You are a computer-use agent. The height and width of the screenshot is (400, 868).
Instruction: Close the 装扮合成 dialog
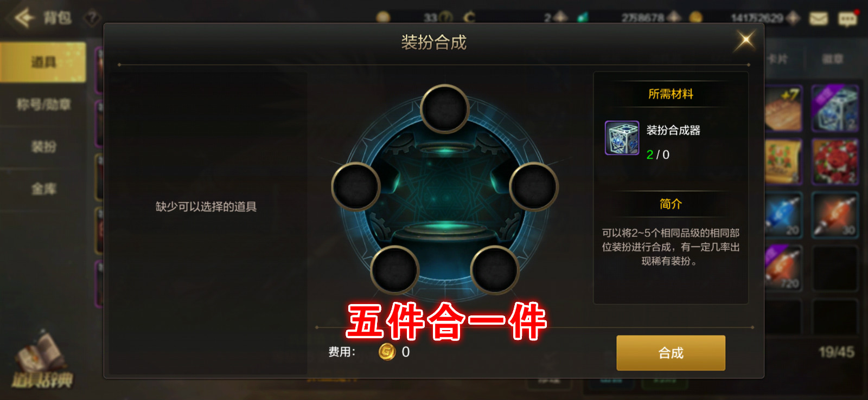(x=745, y=40)
